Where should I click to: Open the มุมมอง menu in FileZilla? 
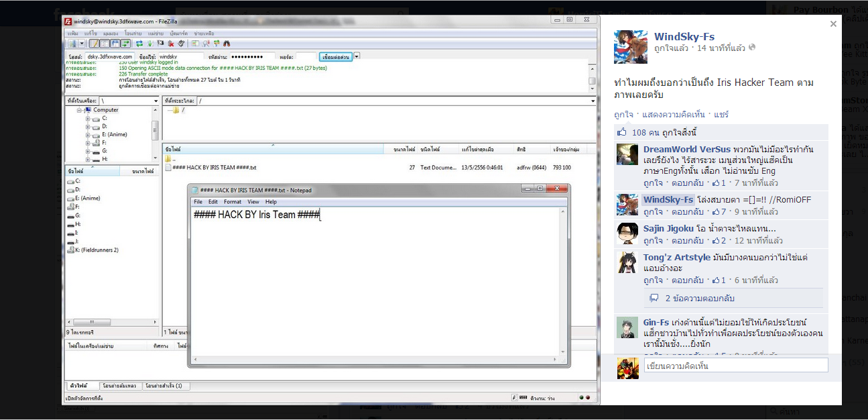(x=110, y=34)
